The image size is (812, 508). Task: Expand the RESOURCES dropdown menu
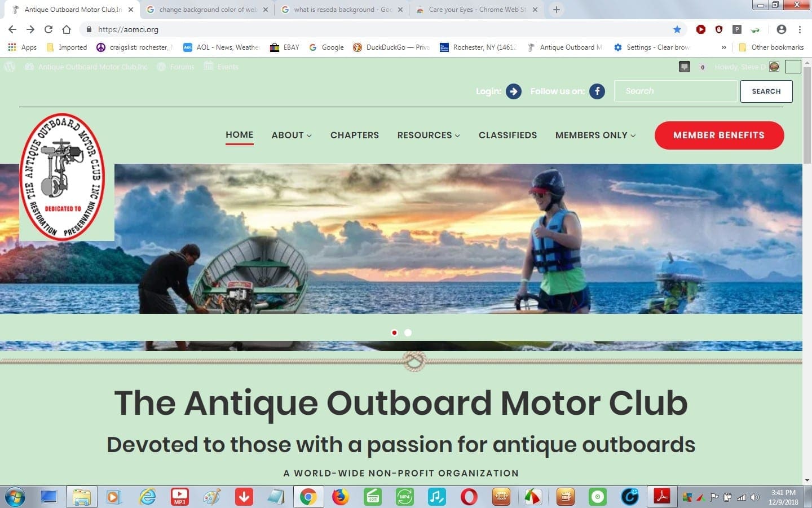pyautogui.click(x=429, y=135)
